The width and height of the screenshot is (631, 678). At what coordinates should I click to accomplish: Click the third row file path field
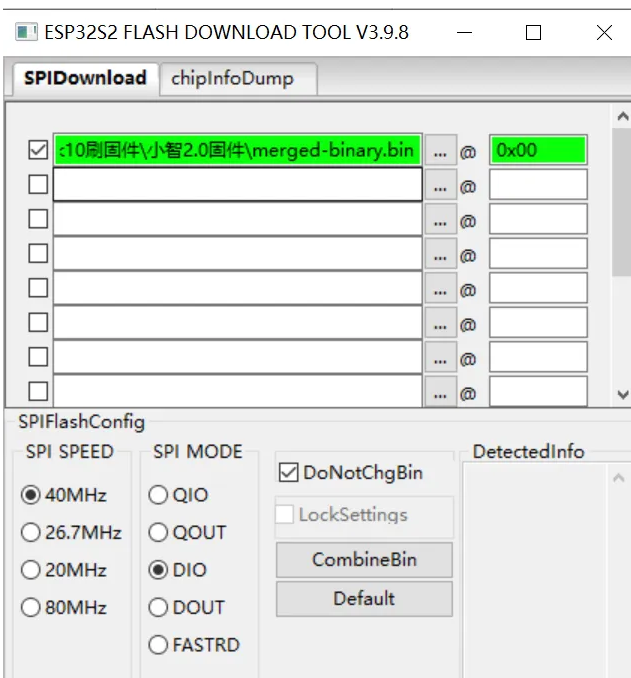[x=238, y=220]
